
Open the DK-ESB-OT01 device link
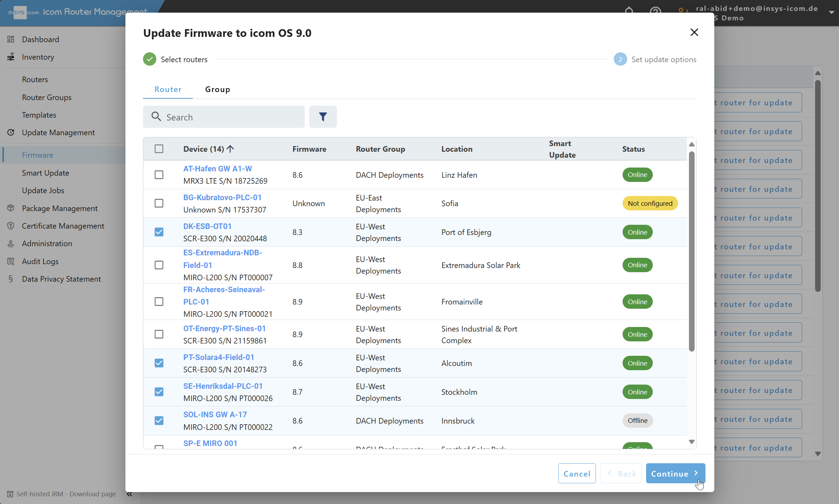(x=207, y=226)
